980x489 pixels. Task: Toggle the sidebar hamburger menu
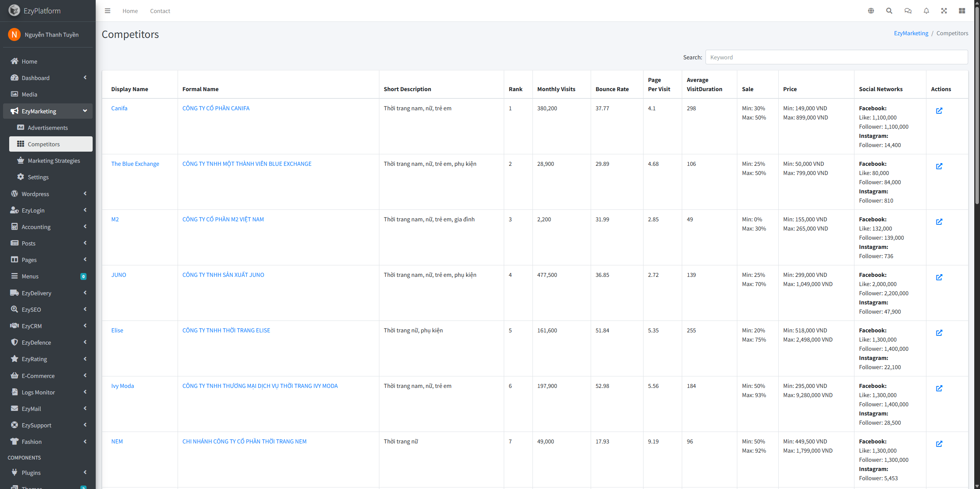click(x=108, y=11)
